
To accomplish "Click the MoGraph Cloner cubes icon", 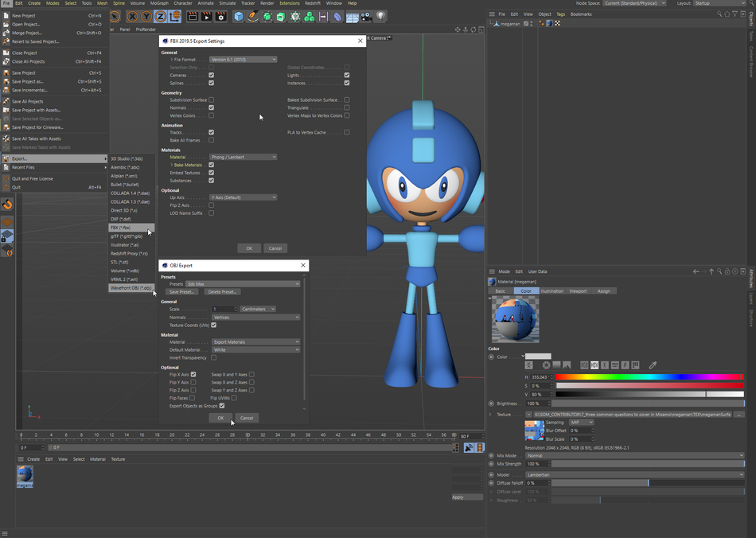I will tap(309, 17).
